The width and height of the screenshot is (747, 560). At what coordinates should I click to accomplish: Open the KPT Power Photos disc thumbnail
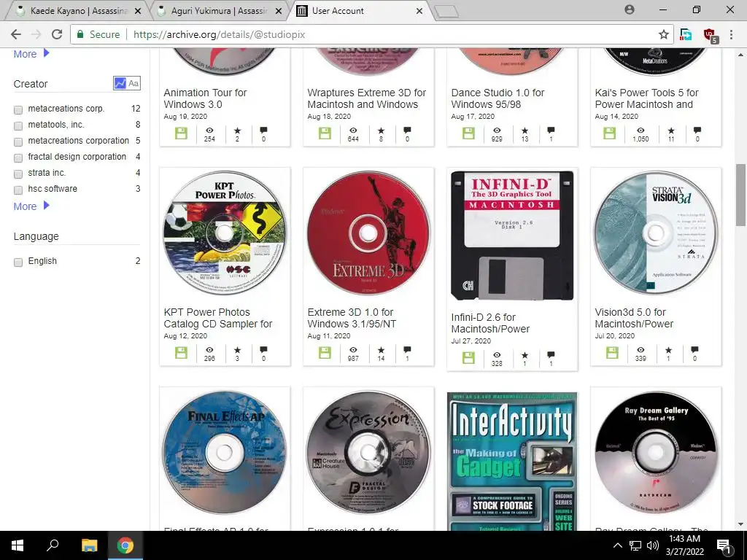coord(225,233)
